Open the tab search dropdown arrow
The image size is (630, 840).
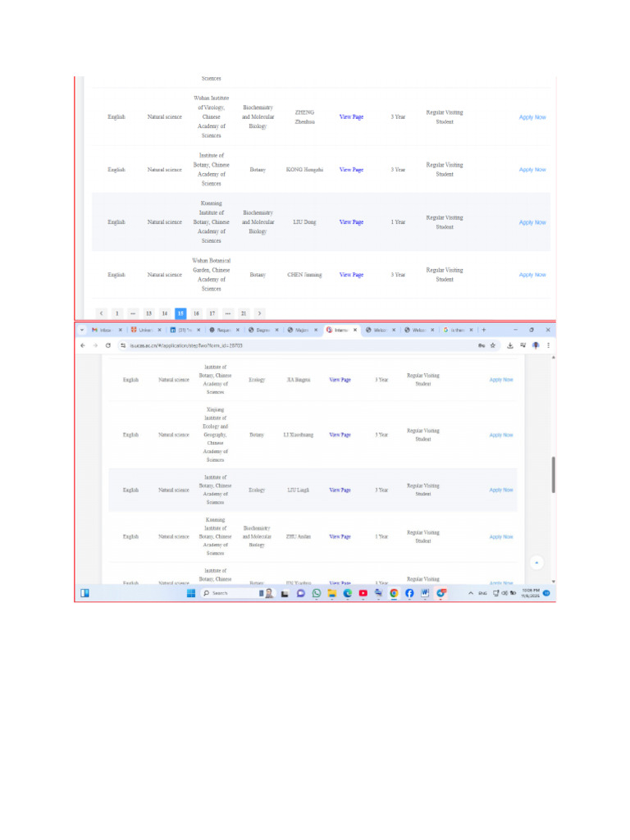(x=82, y=330)
